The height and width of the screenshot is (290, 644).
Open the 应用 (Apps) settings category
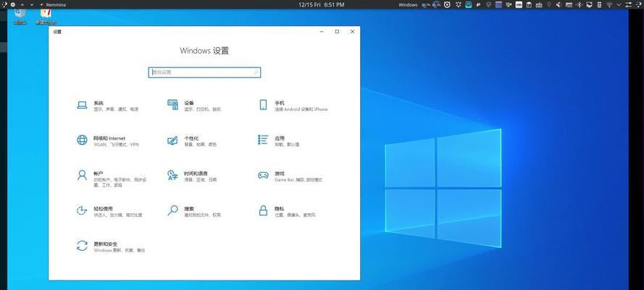coord(278,141)
